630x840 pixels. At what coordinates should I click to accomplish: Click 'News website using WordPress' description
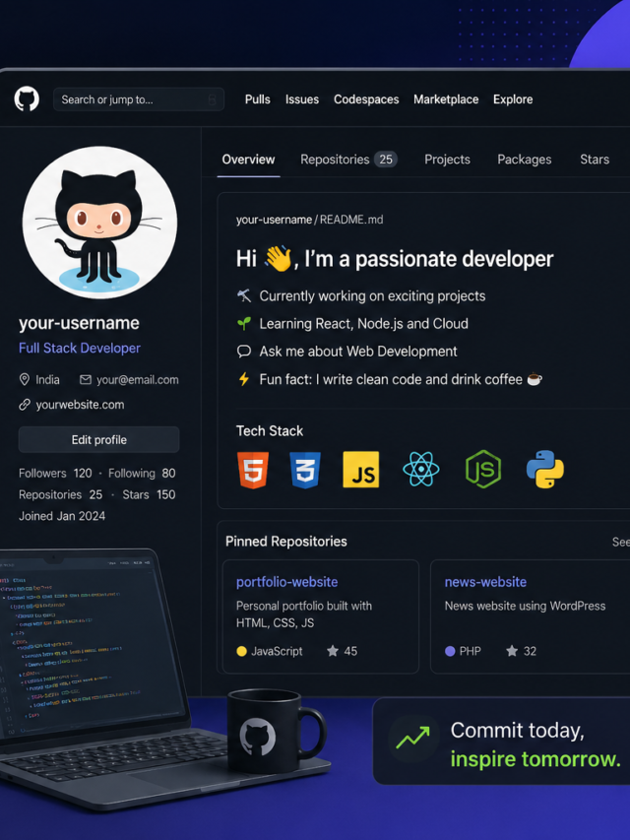tap(525, 606)
